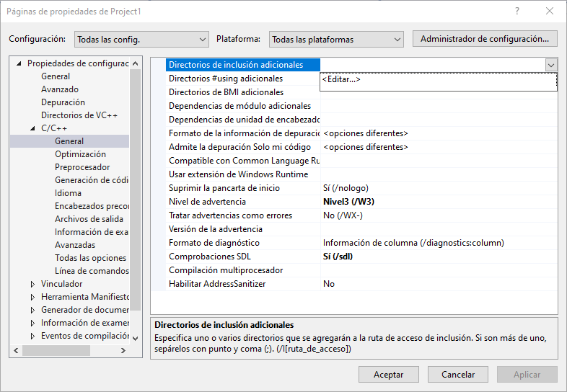Click Cancelar button
567x392 pixels.
(x=458, y=374)
